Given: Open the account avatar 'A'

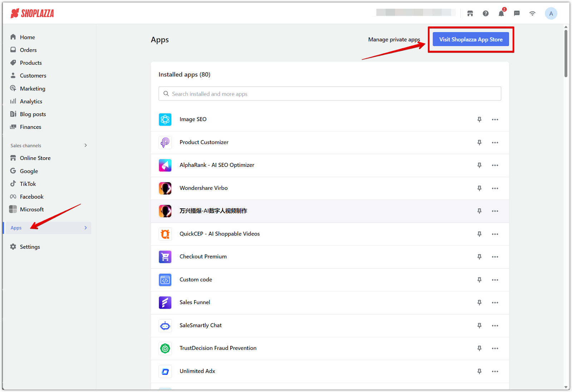Looking at the screenshot, I should coord(551,14).
